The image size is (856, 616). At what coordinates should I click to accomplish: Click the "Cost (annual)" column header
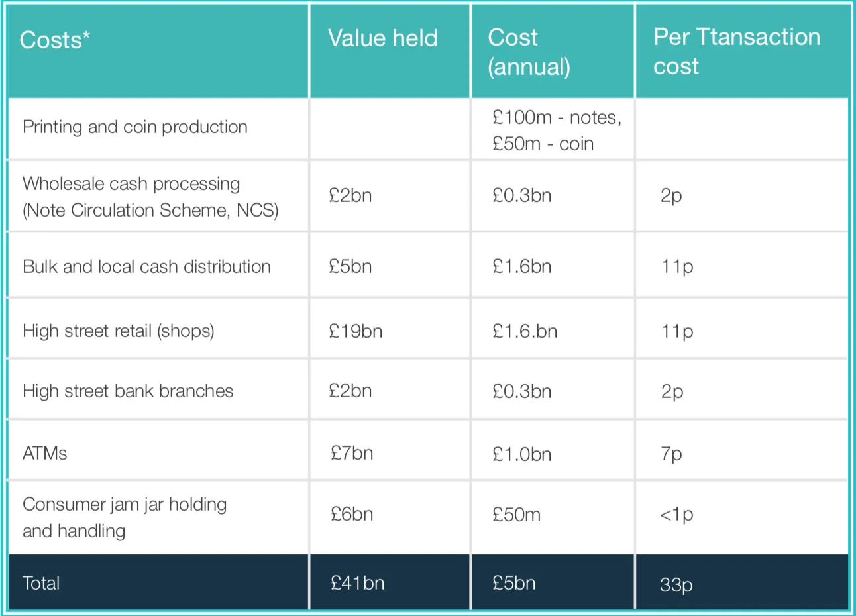[x=529, y=52]
